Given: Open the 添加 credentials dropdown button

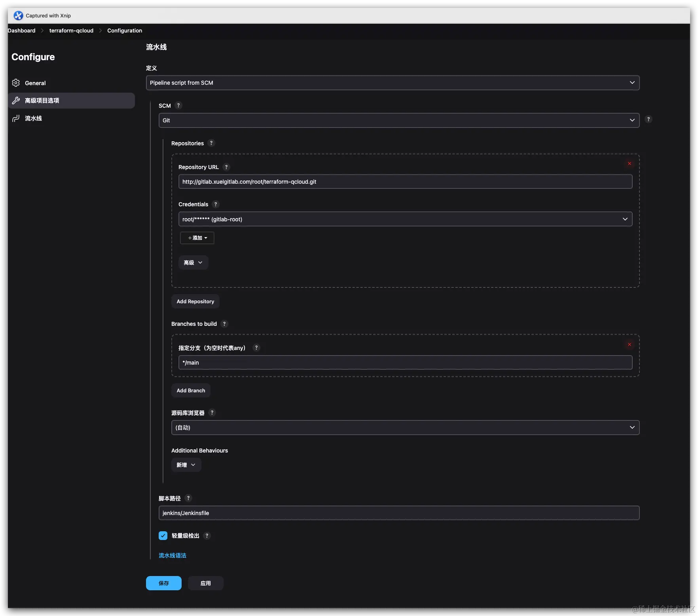Looking at the screenshot, I should pos(197,238).
